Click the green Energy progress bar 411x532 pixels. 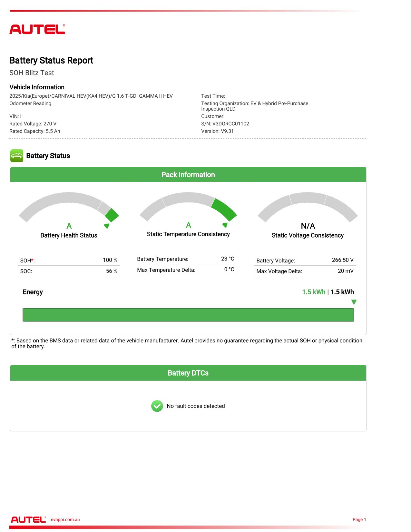coord(188,315)
